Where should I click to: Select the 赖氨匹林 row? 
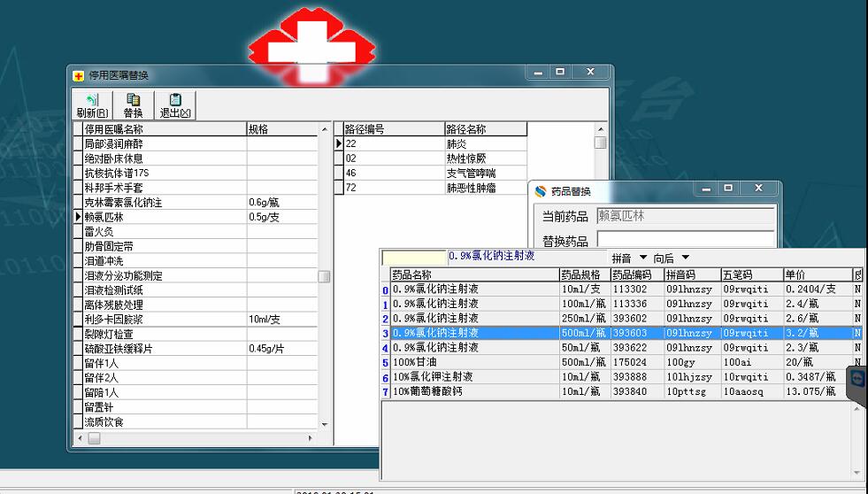(x=196, y=217)
